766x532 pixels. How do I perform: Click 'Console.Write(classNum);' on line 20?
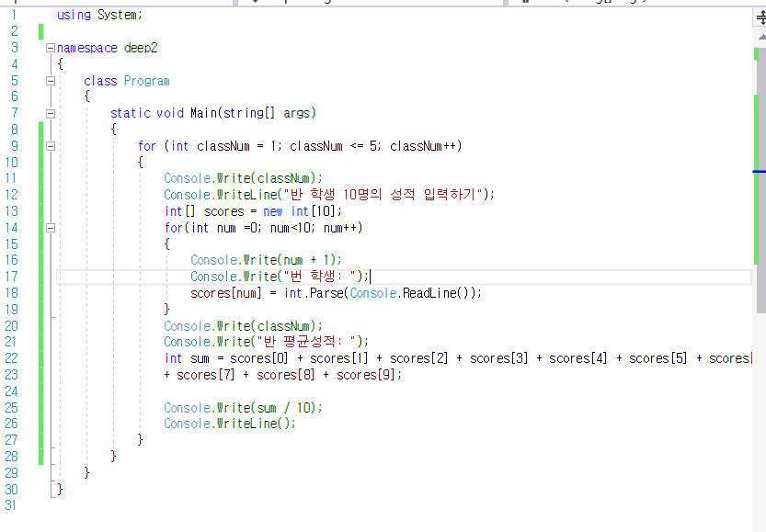[x=243, y=326]
